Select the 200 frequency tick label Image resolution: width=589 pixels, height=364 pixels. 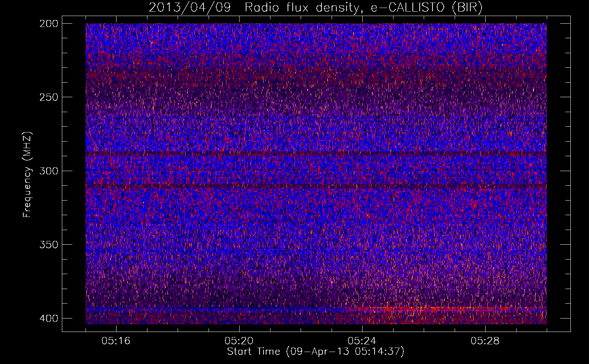point(48,24)
